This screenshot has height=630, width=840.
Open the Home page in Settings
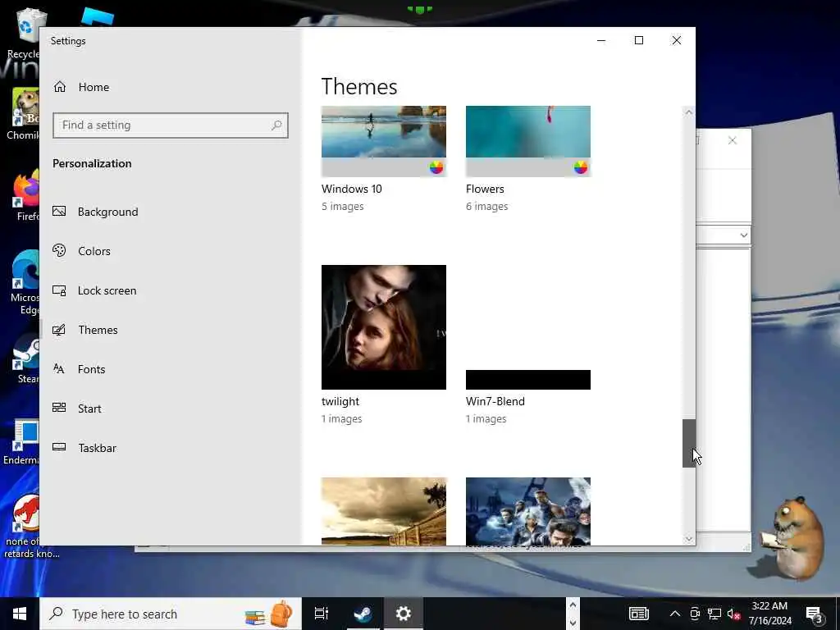click(x=81, y=87)
